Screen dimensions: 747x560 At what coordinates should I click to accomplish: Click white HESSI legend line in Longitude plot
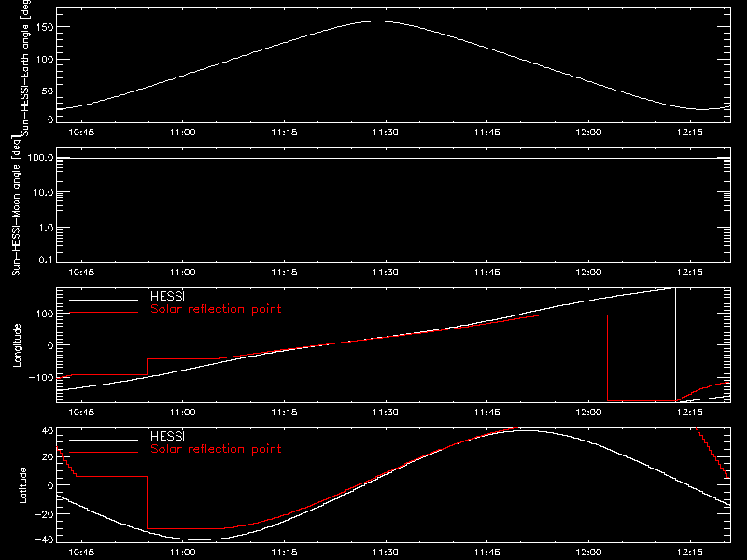[104, 300]
